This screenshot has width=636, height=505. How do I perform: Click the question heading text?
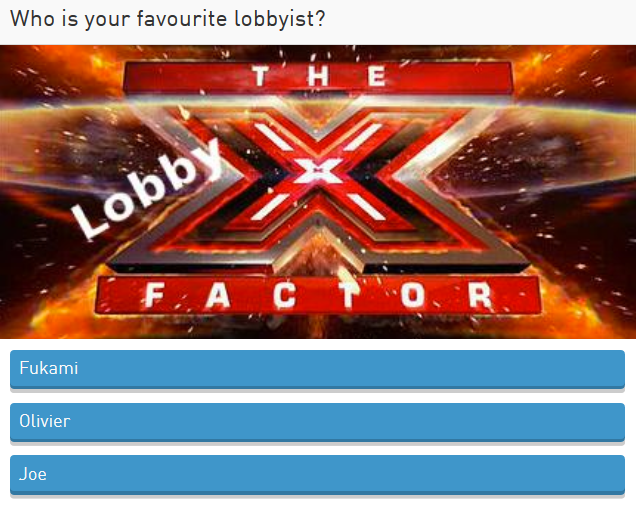[168, 19]
